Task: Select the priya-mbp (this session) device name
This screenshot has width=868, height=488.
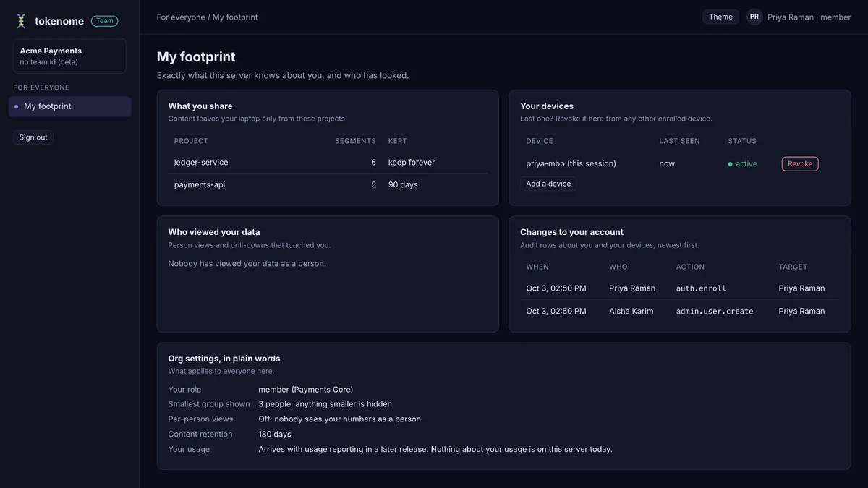Action: point(571,163)
